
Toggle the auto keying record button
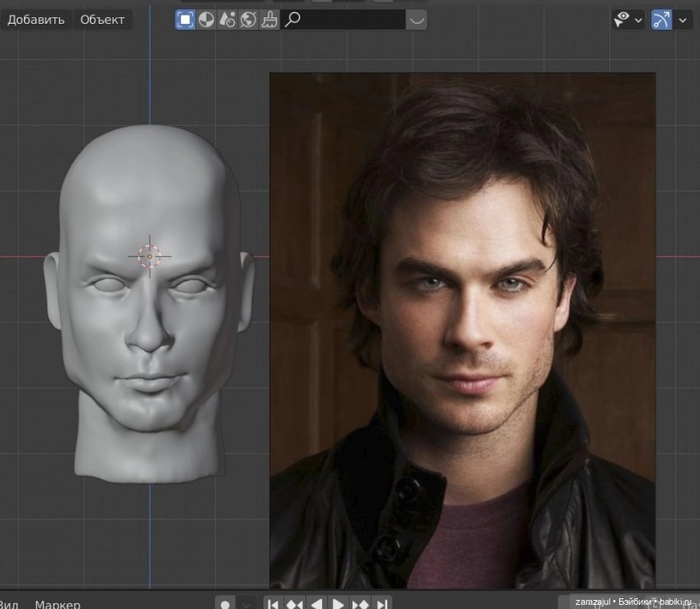pyautogui.click(x=226, y=604)
